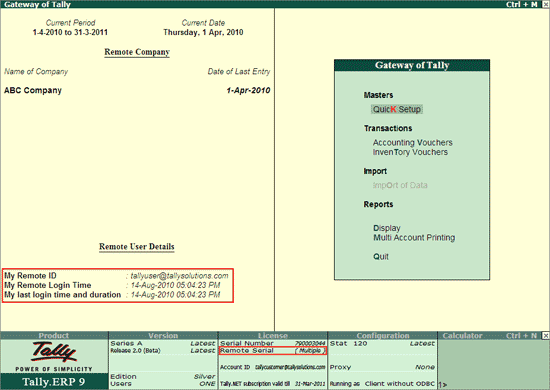550x390 pixels.
Task: Click the Configuration panel header
Action: pos(383,336)
